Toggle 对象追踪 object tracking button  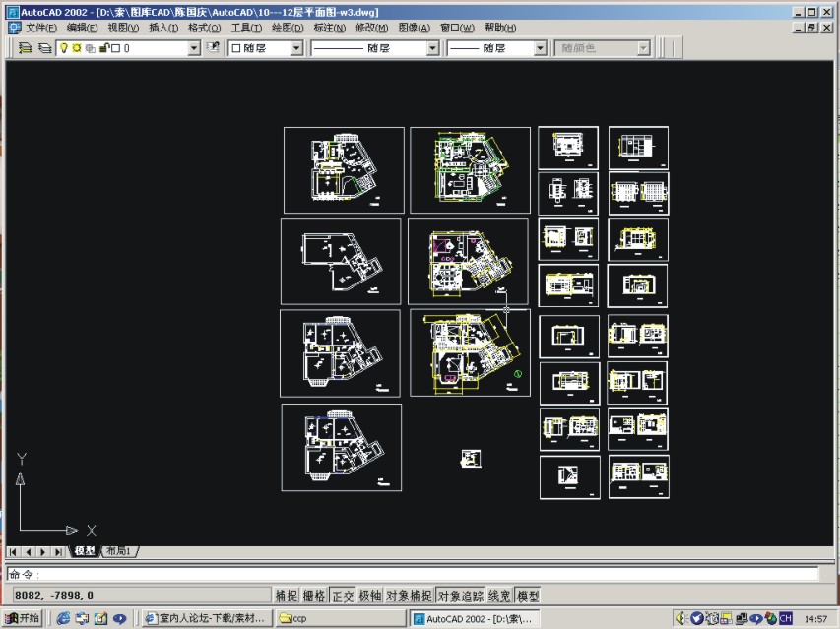pyautogui.click(x=461, y=596)
